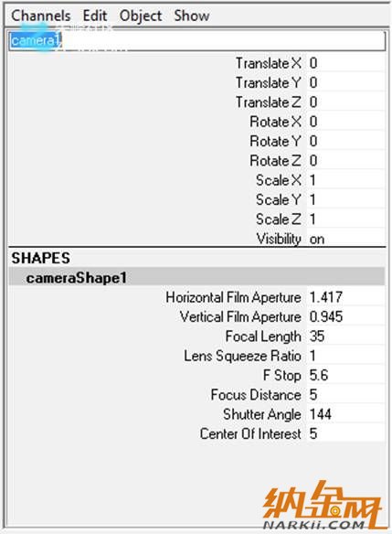Select the F Stop channel label
392x534 pixels.
[x=282, y=375]
